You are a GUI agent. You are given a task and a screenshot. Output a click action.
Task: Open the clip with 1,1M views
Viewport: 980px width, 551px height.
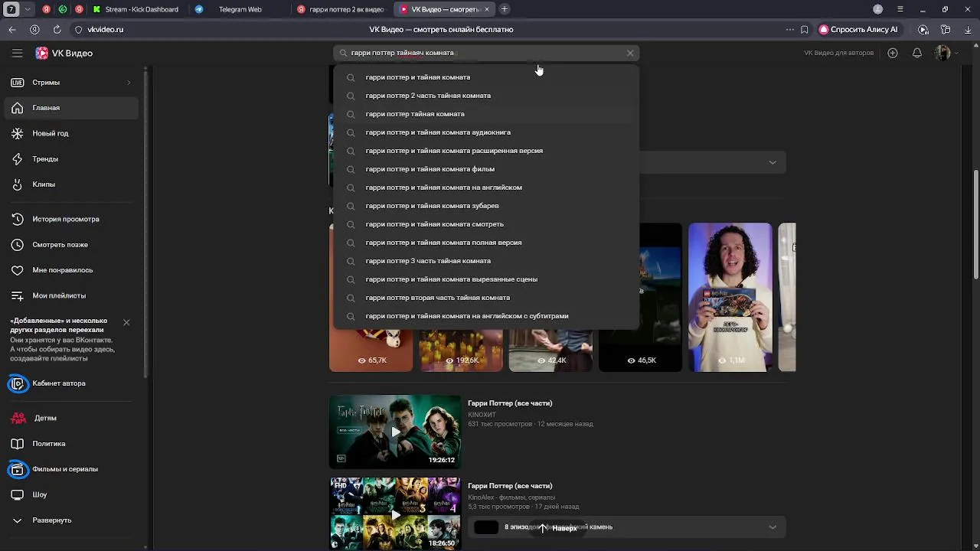click(730, 297)
